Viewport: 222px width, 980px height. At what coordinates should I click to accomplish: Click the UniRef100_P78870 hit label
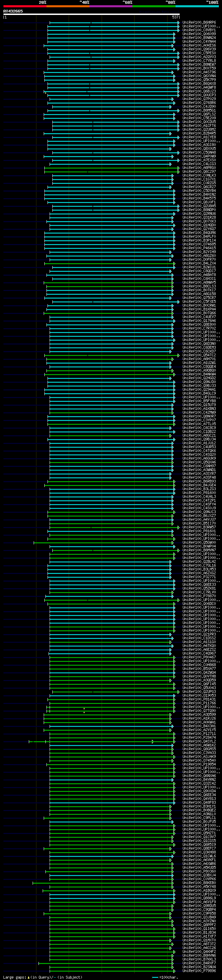(199, 596)
